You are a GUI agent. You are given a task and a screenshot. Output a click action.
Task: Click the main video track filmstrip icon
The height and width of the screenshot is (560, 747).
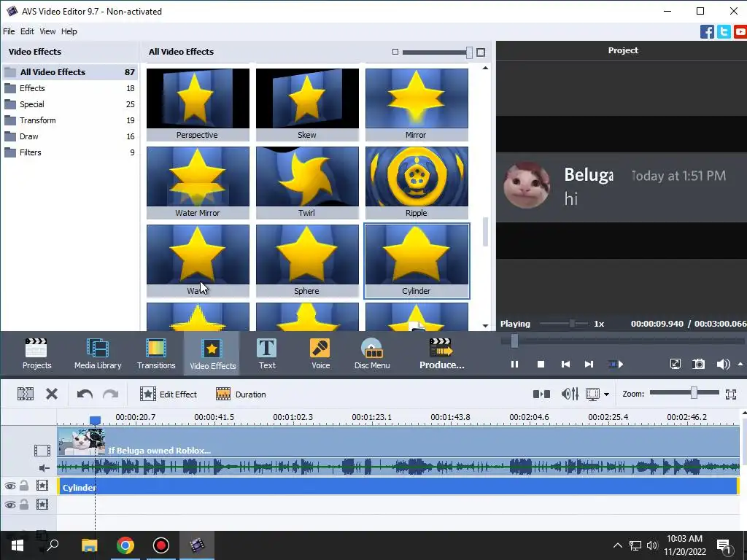pos(42,450)
